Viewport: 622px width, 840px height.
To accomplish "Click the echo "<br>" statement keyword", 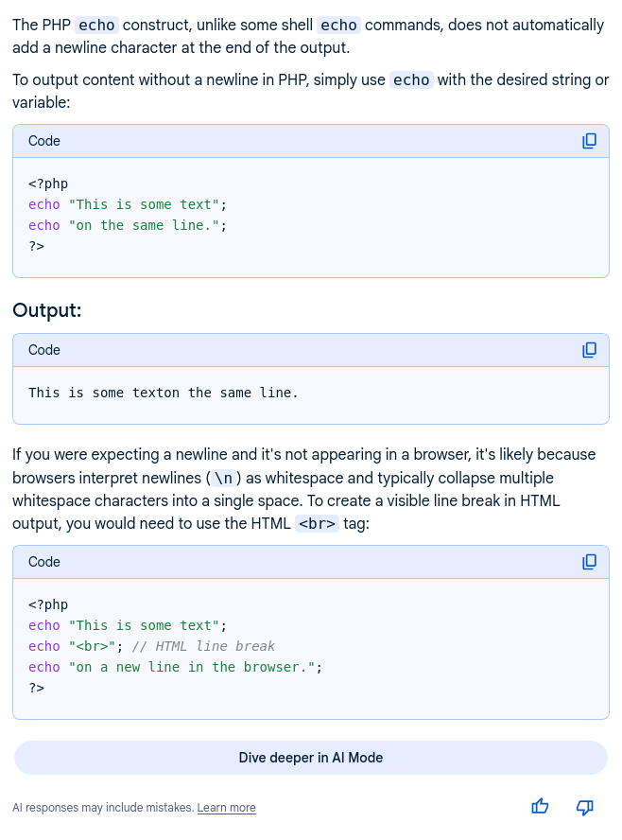I will (43, 646).
